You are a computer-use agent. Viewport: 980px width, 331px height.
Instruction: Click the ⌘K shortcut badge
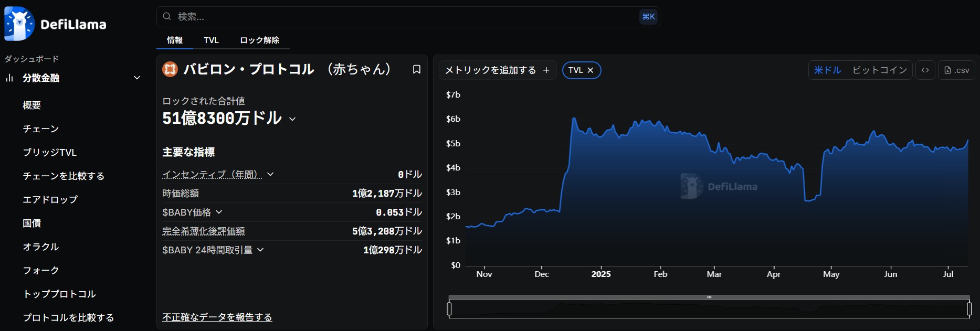[x=648, y=17]
